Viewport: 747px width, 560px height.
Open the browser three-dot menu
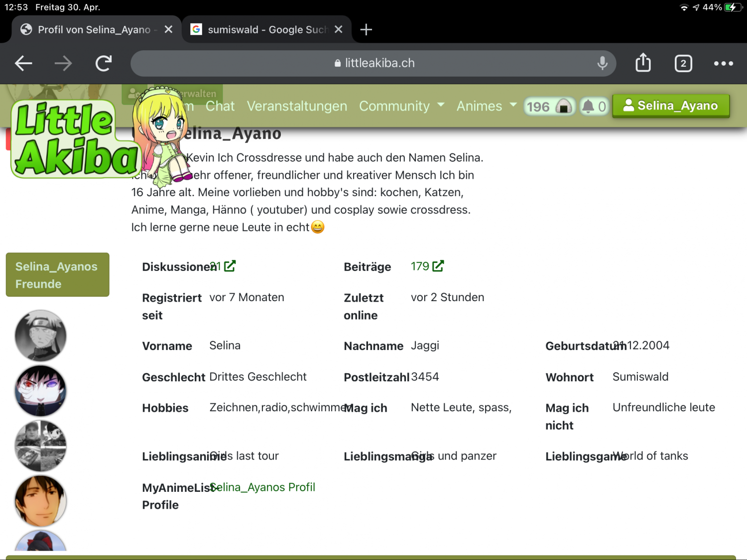point(723,64)
